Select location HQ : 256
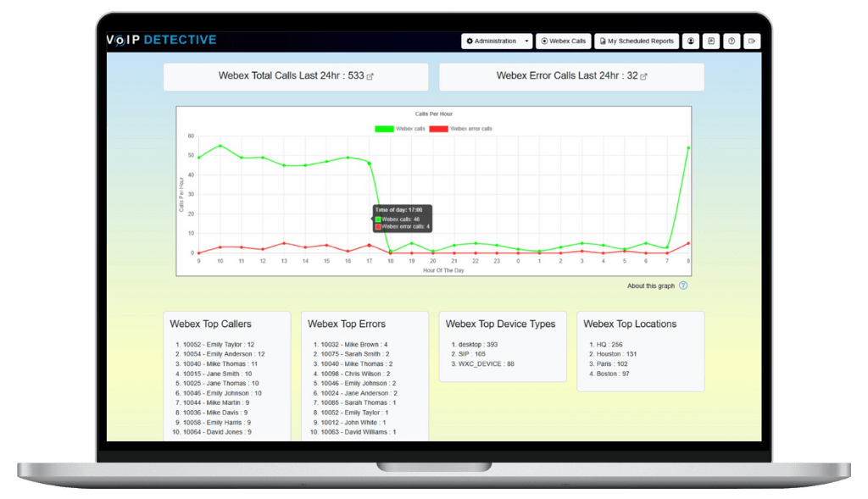 609,344
